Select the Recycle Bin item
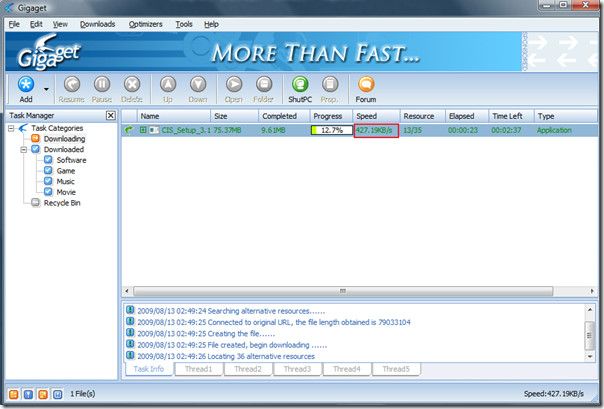 click(x=62, y=203)
